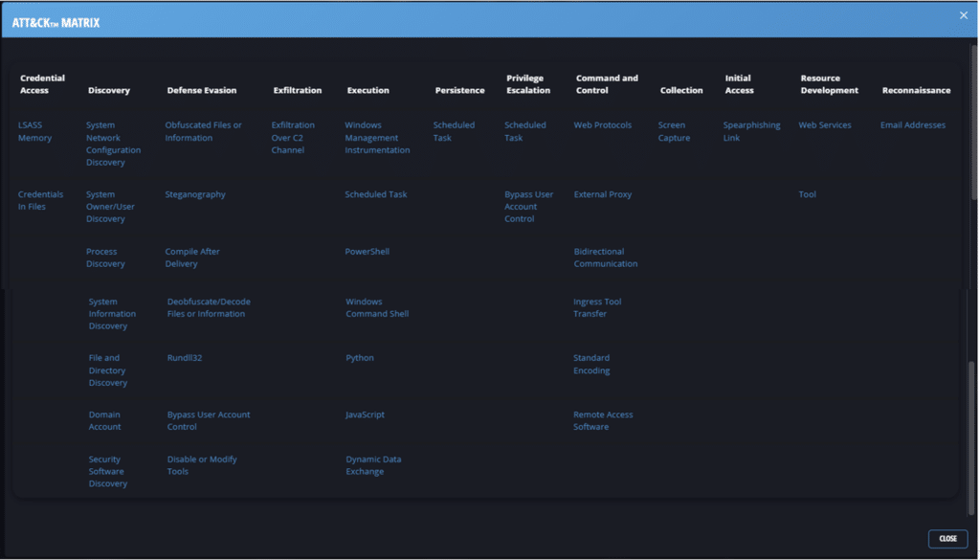Click the CLOSE button at bottom right

[x=947, y=538]
